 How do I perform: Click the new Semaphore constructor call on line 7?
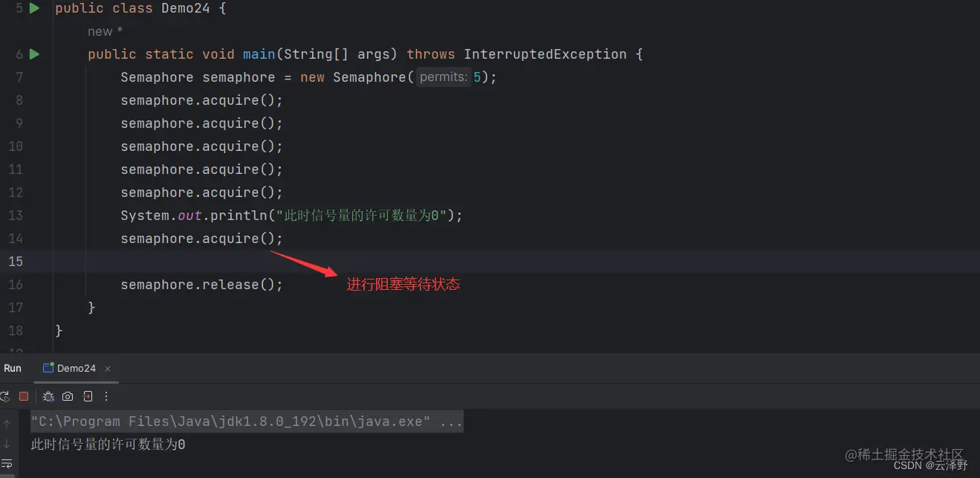pos(398,77)
